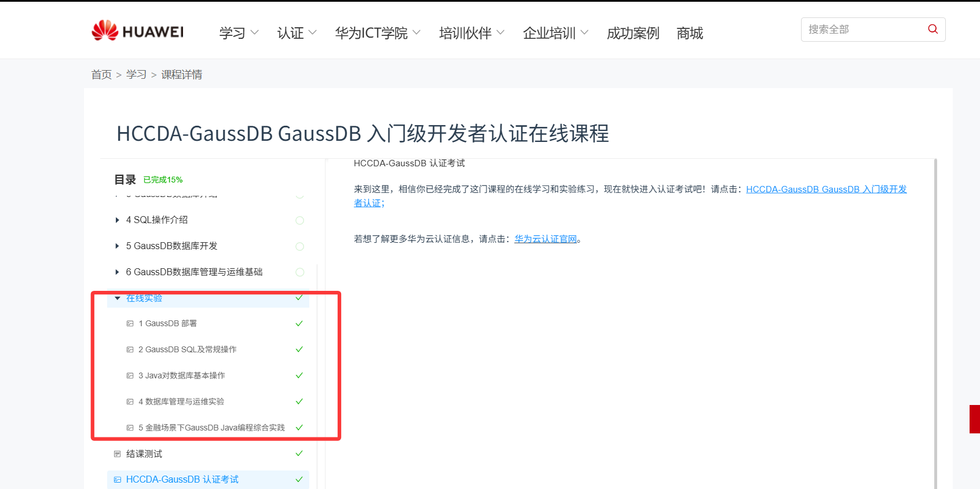The image size is (980, 489).
Task: Click the quiz icon beside 结课测试
Action: (118, 454)
